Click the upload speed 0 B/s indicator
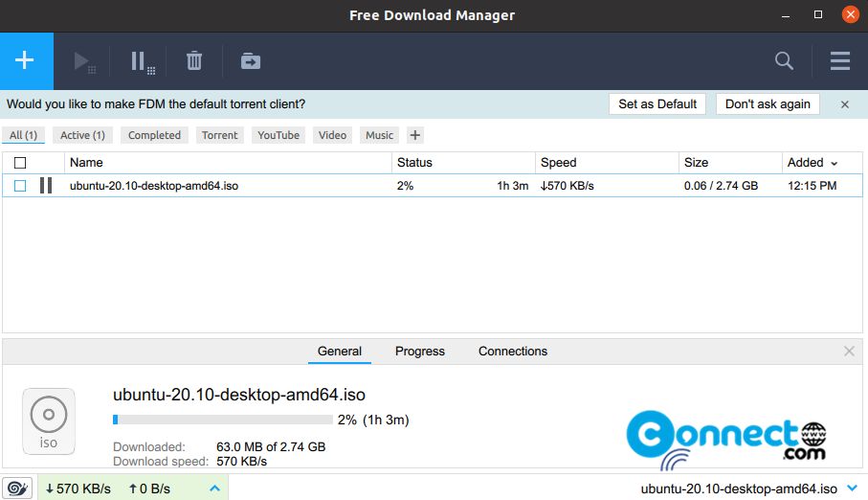 (149, 489)
